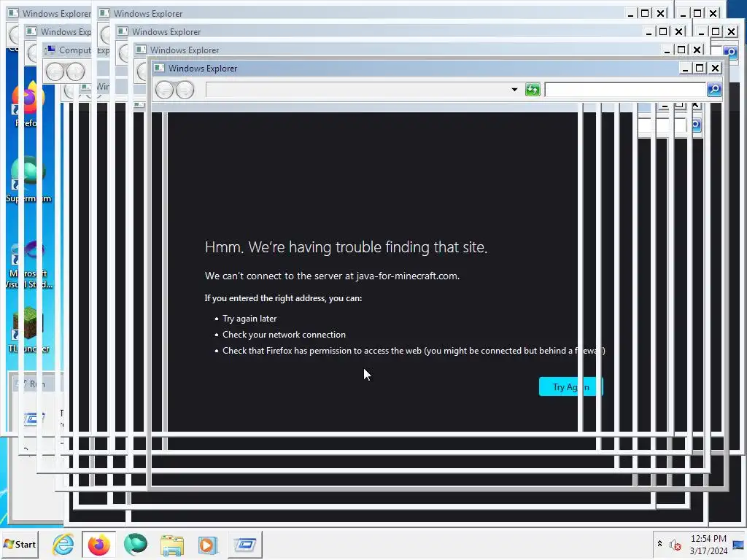Click the Try Again button

pos(570,386)
